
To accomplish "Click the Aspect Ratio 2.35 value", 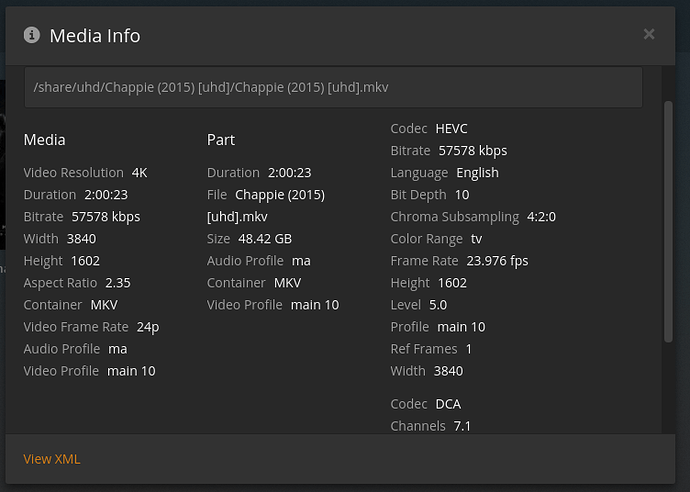I will pyautogui.click(x=118, y=283).
